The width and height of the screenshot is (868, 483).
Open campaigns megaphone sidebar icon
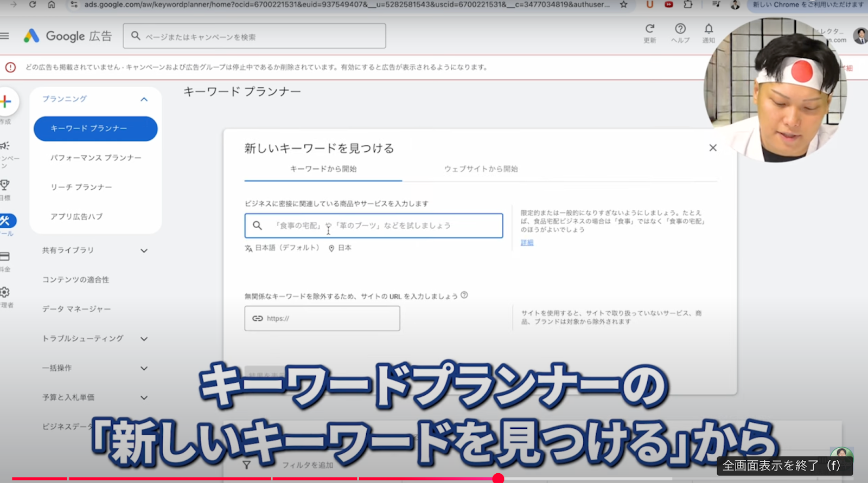[5, 146]
